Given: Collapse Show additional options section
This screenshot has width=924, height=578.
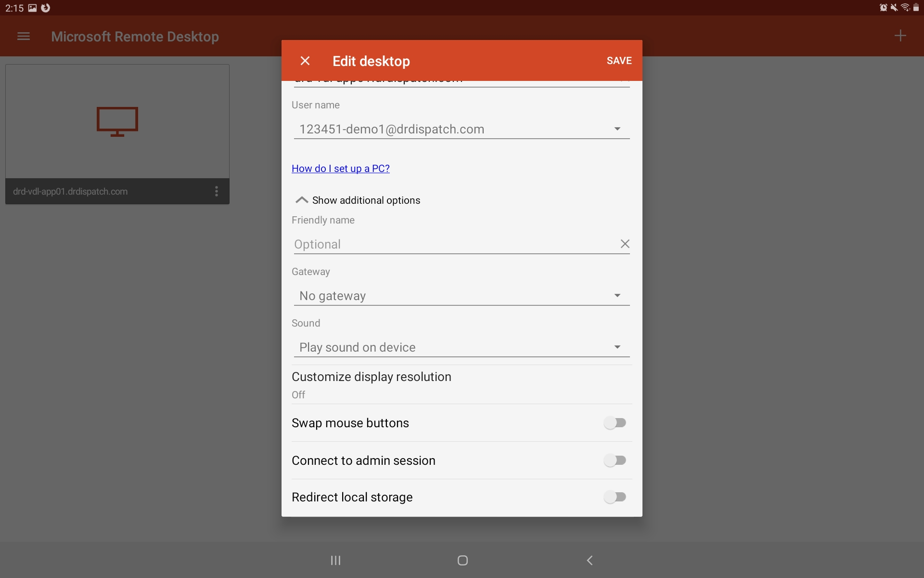Looking at the screenshot, I should (358, 200).
